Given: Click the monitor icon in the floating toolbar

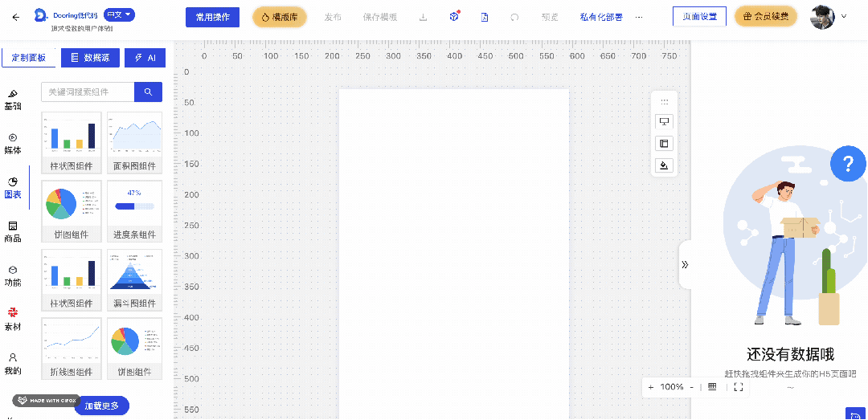Looking at the screenshot, I should click(665, 122).
